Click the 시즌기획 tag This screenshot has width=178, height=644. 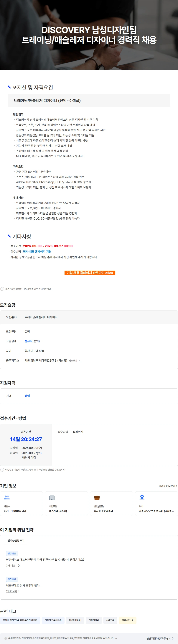(x=110, y=620)
